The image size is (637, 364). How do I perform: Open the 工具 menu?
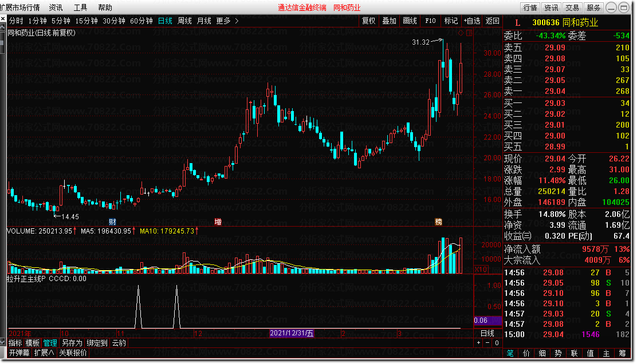[80, 7]
